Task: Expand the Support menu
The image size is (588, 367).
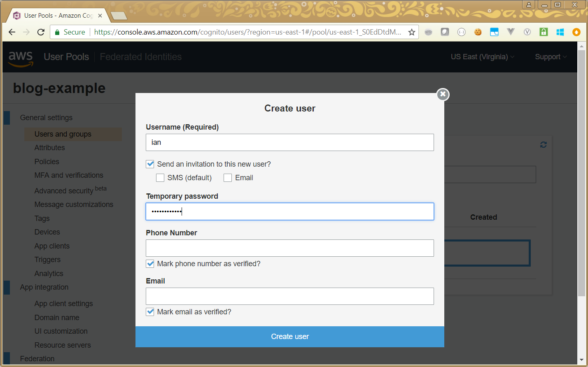Action: point(551,57)
